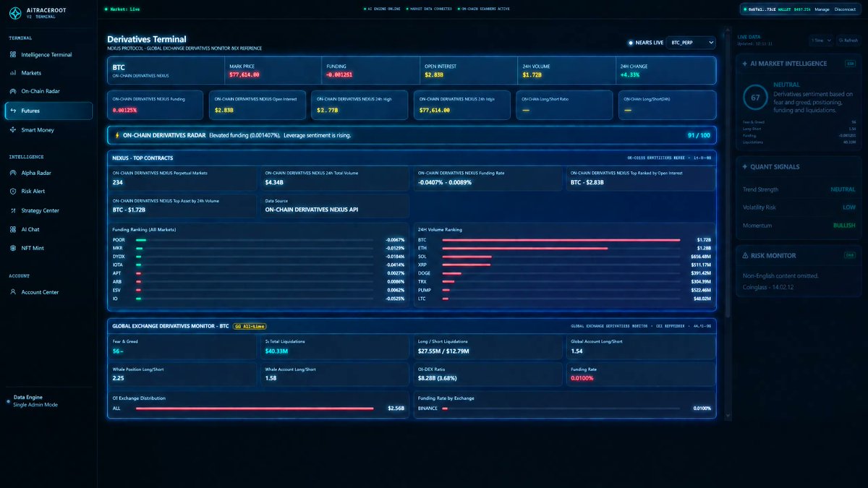The height and width of the screenshot is (488, 868).
Task: Click the Mark Price value $77,614.00
Action: coord(244,74)
